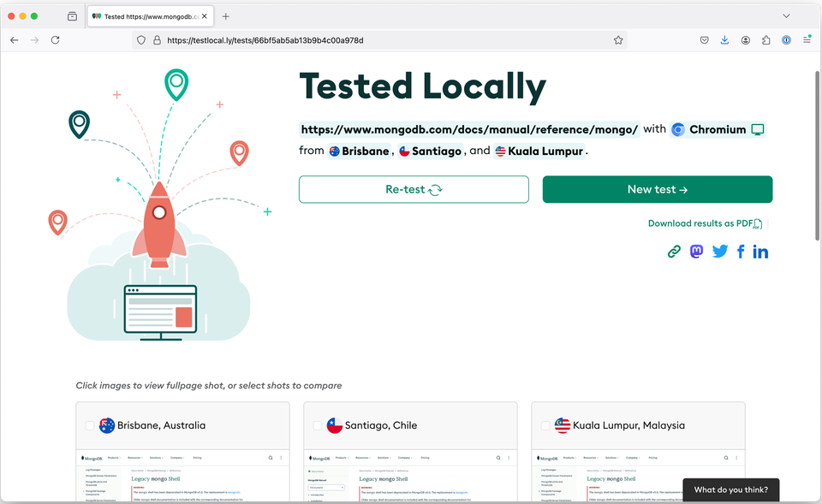This screenshot has height=504, width=822.
Task: Share results on LinkedIn icon
Action: [760, 252]
